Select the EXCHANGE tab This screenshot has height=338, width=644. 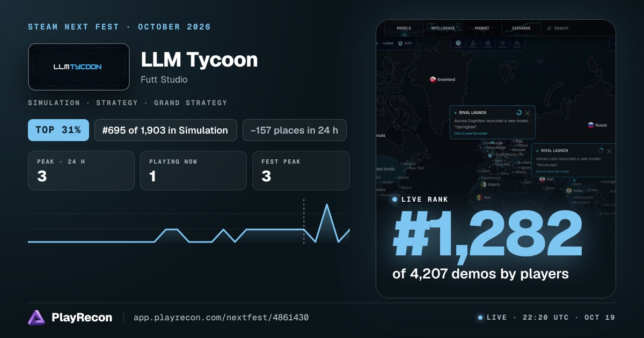pyautogui.click(x=521, y=28)
